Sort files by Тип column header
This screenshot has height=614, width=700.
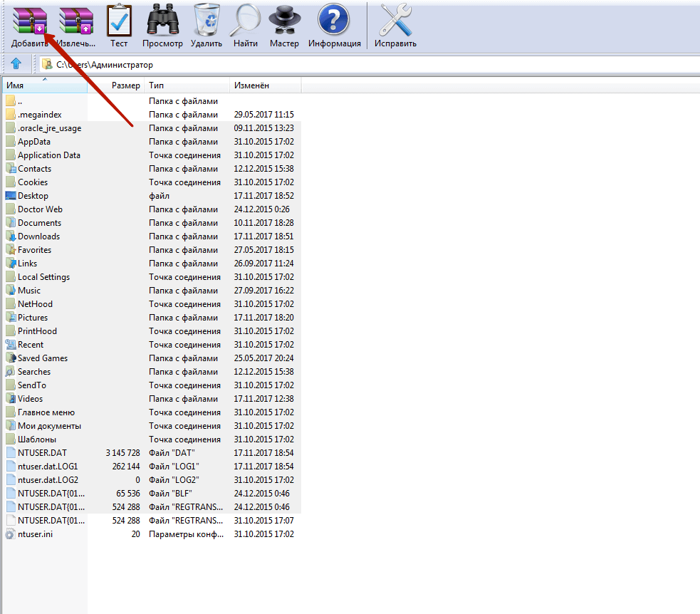point(187,85)
